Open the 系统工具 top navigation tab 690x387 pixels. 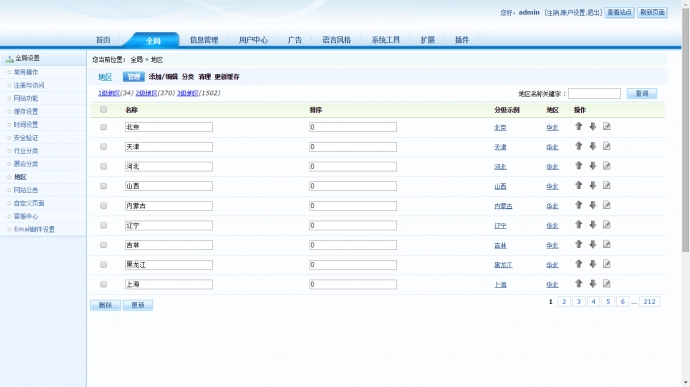pos(385,40)
